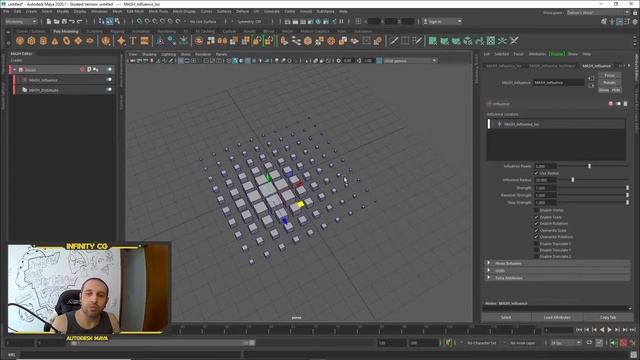Check the Disable Translate Z checkbox
The width and height of the screenshot is (640, 360).
536,257
